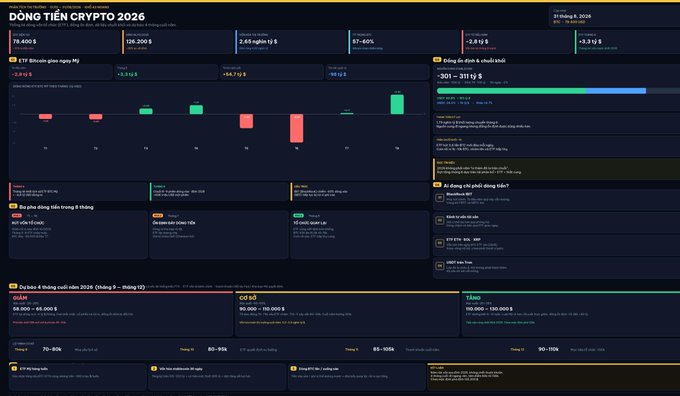The width and height of the screenshot is (680, 396).
Task: Click the yellow phase pill above ỔN ĐỊNH ĐẨY DÒNG TIỀN
Action: pyautogui.click(x=157, y=216)
